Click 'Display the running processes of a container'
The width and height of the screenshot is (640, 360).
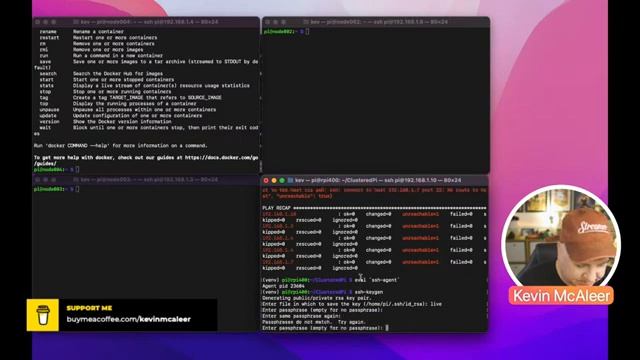[135, 104]
